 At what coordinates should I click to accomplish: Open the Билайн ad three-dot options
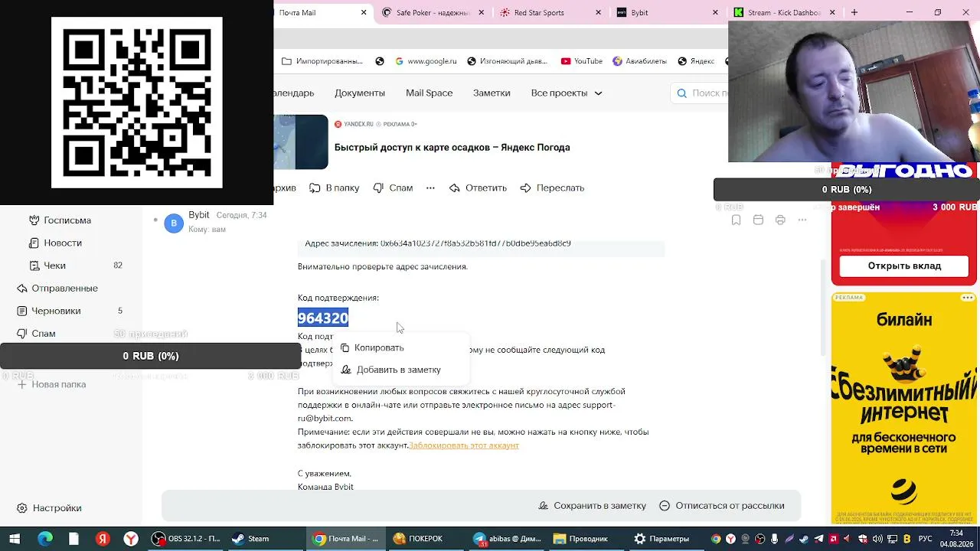[x=968, y=298]
